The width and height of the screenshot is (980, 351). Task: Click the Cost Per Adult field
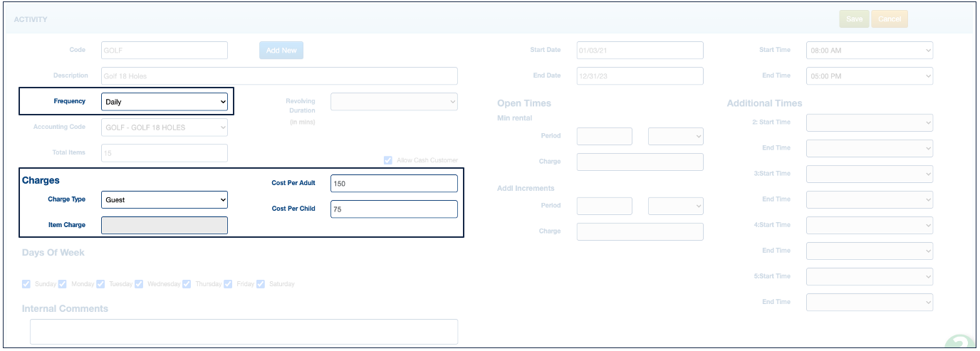394,184
